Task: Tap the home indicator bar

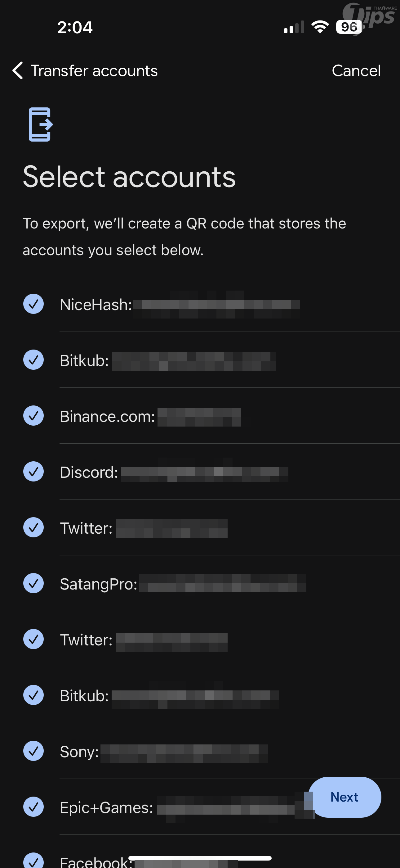Action: coord(200,858)
